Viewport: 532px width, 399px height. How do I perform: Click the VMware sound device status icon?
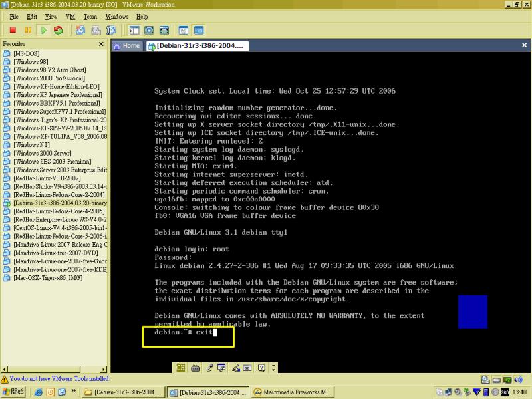click(x=518, y=380)
